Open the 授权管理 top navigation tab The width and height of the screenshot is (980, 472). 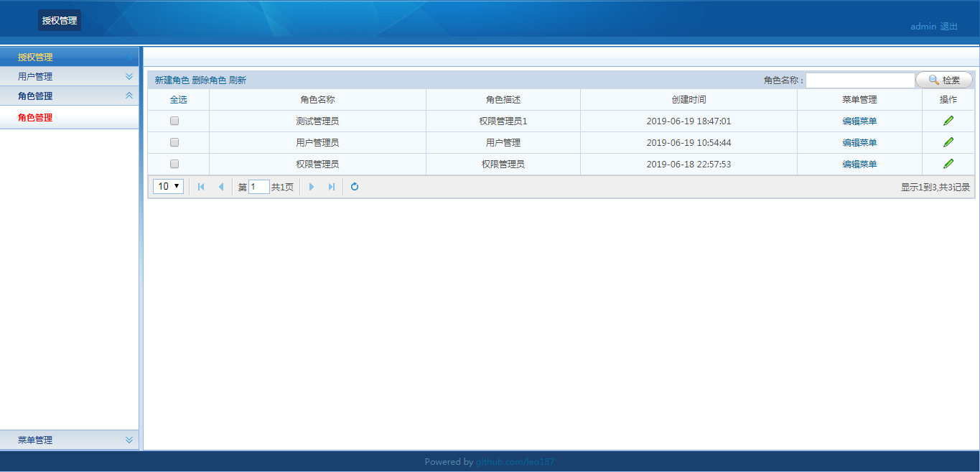coord(60,21)
